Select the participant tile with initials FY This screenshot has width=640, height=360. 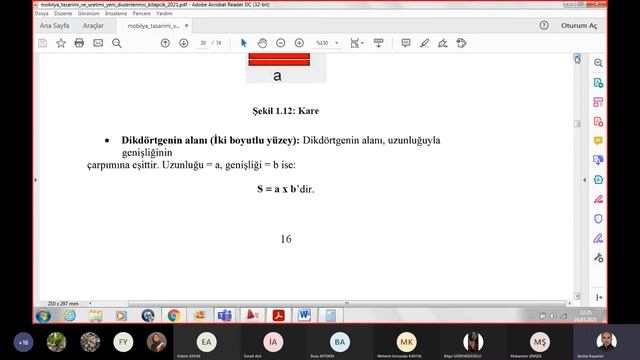tap(123, 342)
